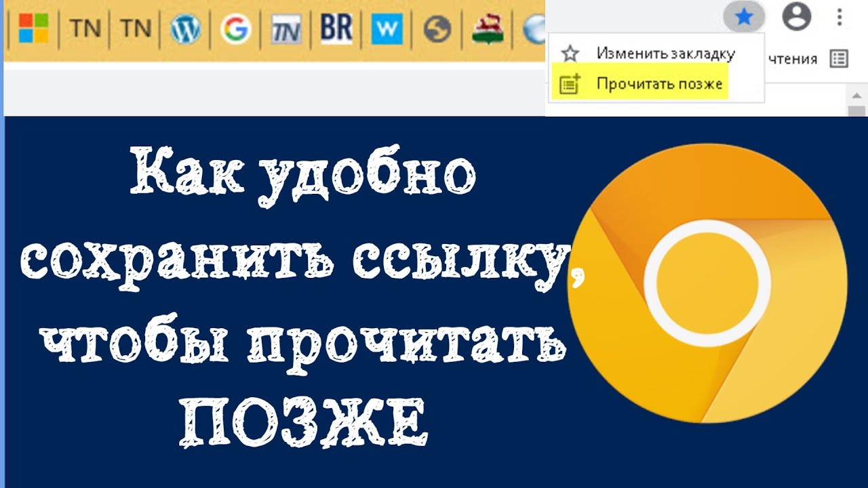The image size is (868, 488).
Task: Open the Chrome three-dot menu
Action: coord(840,16)
